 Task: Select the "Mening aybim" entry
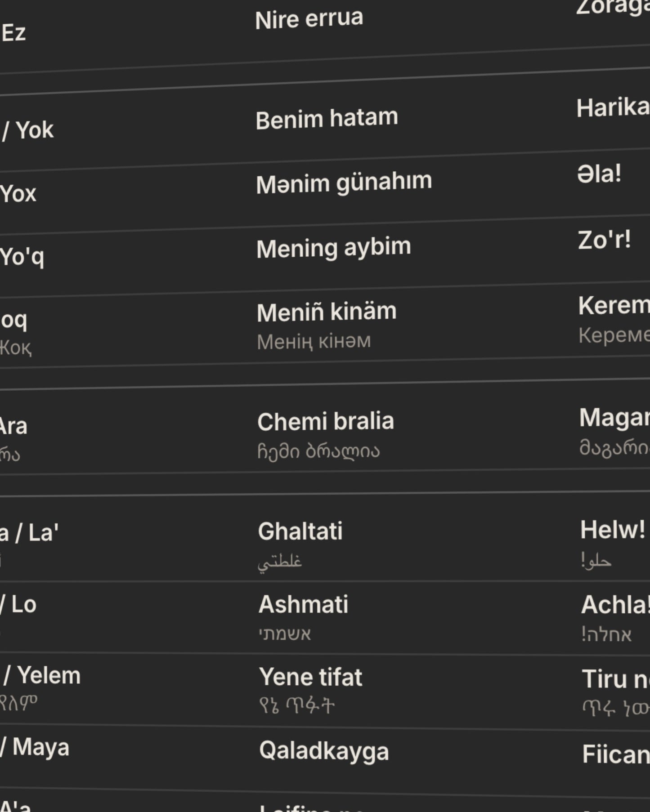334,248
